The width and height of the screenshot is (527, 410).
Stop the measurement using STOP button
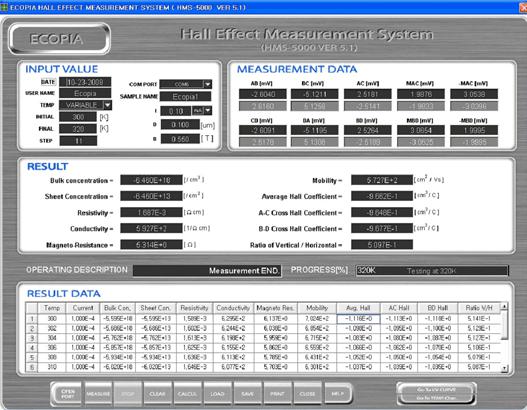128,394
